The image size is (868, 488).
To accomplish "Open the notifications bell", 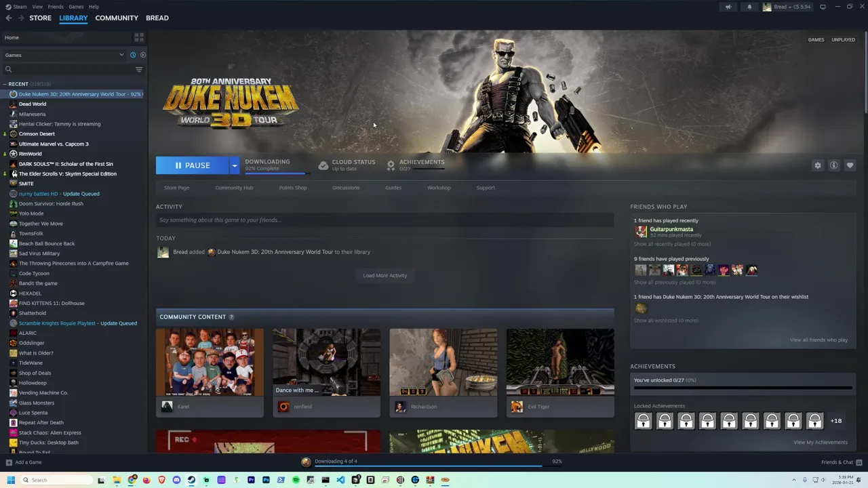I will click(749, 7).
